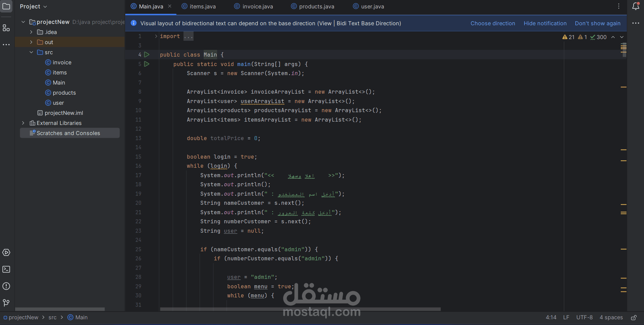Open the right sidebar ellipsis menu
This screenshot has width=644, height=325.
coord(636,23)
